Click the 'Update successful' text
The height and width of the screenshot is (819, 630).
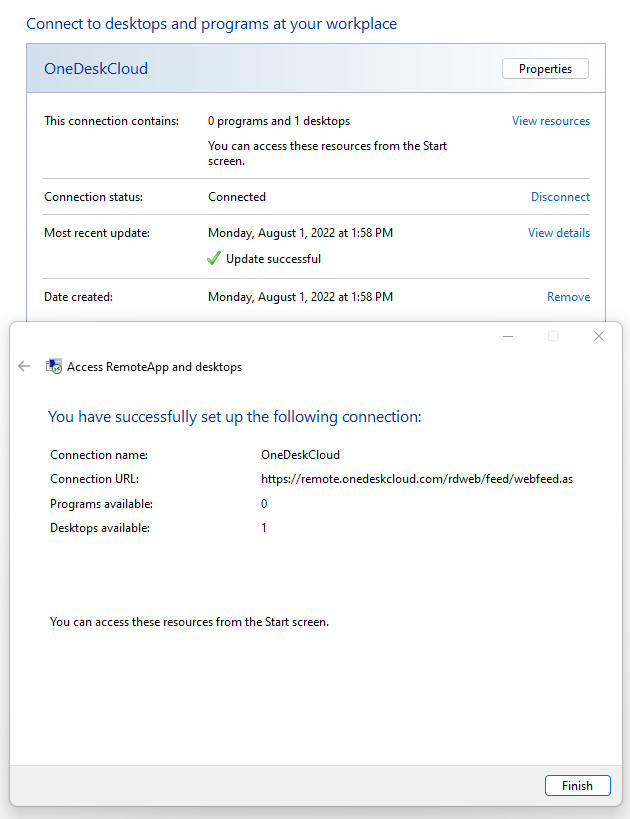pos(273,259)
